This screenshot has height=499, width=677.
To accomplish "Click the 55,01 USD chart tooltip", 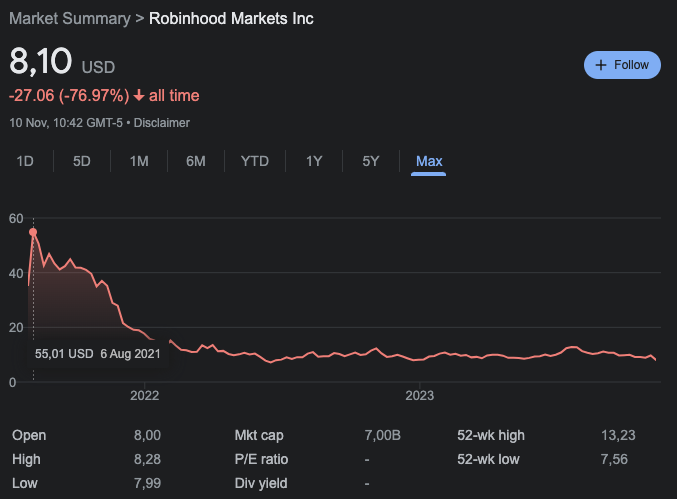I will [97, 354].
